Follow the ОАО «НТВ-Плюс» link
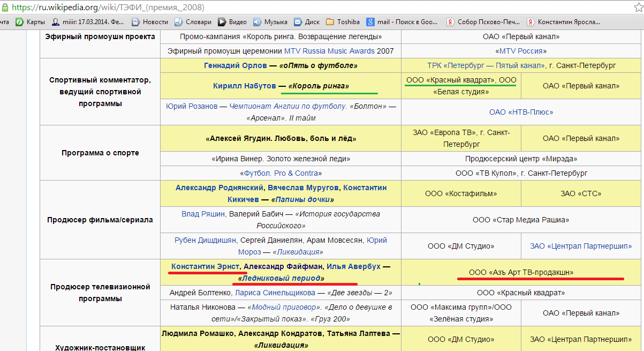 point(521,112)
